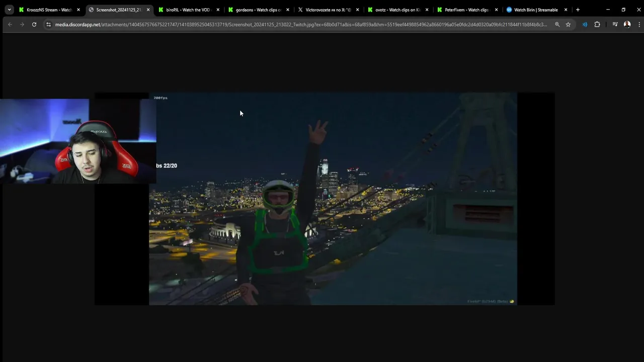Image resolution: width=644 pixels, height=362 pixels.
Task: Open the zoom magnifier icon in address bar
Action: coord(557,24)
